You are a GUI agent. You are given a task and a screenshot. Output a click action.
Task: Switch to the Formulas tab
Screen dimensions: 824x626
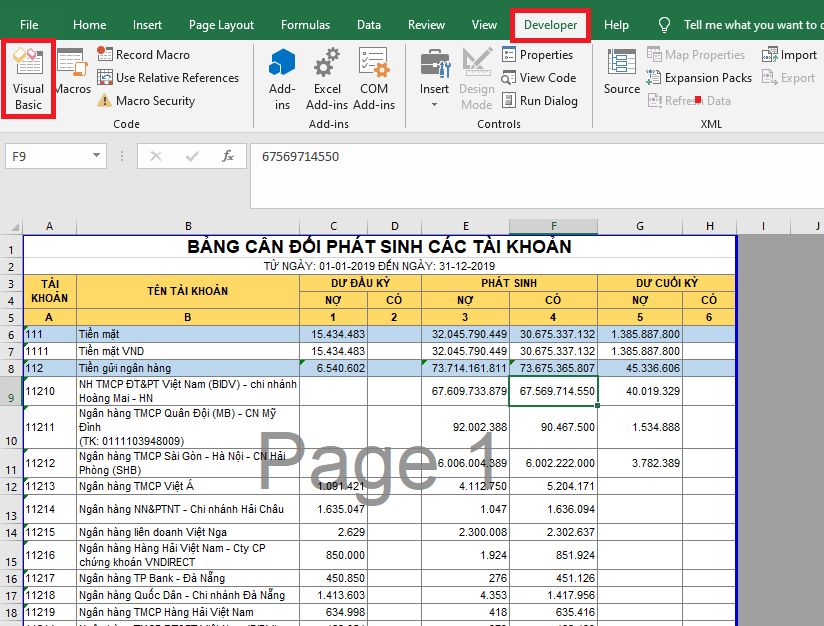pyautogui.click(x=305, y=25)
